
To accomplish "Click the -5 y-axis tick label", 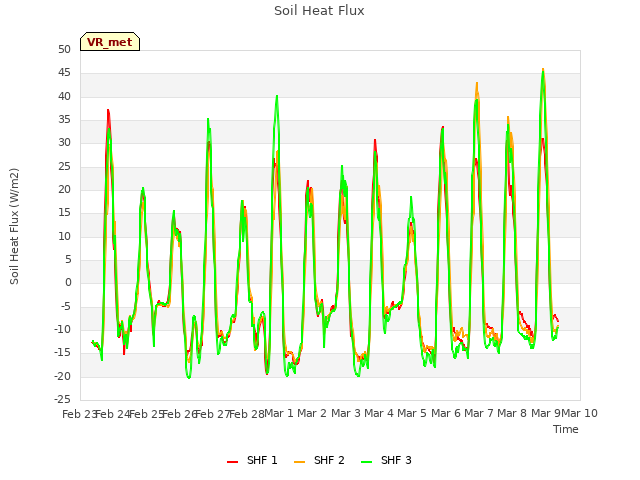I will click(x=65, y=307).
